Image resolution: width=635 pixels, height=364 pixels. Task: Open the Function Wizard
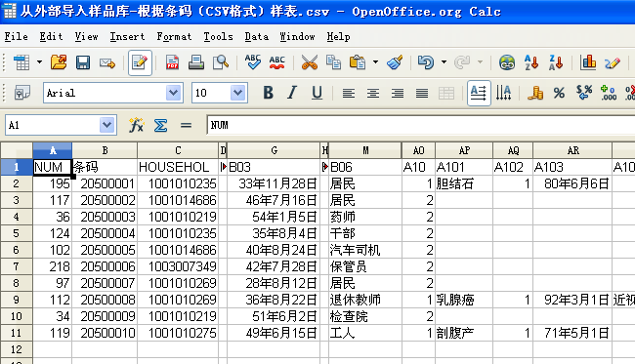pos(137,125)
